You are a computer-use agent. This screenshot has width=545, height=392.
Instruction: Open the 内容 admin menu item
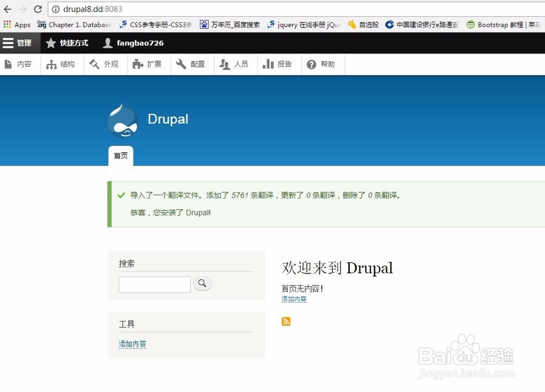(x=20, y=64)
